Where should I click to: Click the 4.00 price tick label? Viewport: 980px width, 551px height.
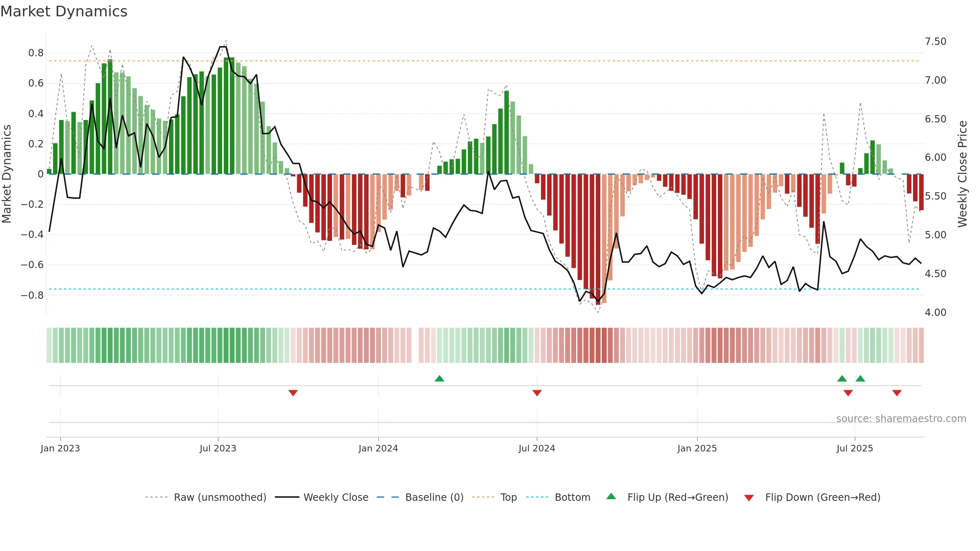coord(935,313)
